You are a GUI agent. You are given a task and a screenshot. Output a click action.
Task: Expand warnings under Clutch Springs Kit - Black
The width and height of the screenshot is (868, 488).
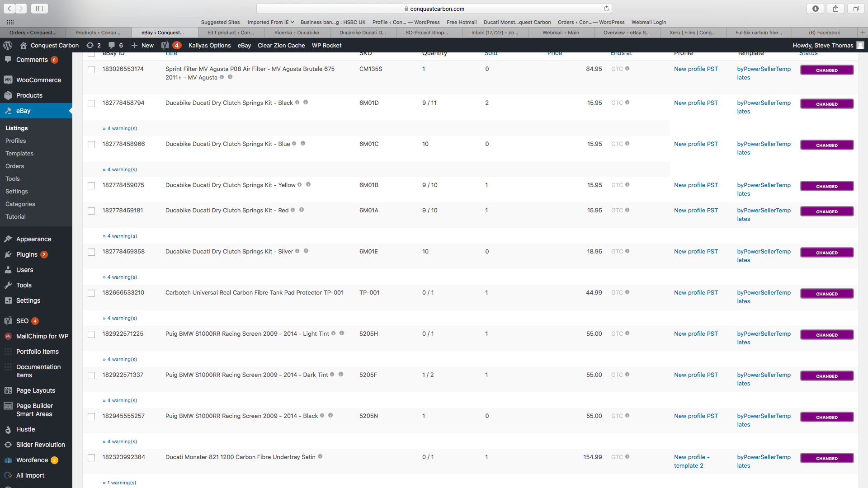tap(120, 128)
